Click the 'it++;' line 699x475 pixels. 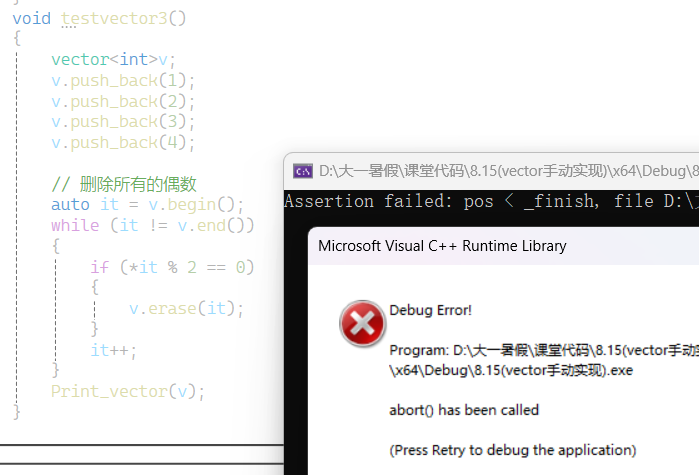113,350
